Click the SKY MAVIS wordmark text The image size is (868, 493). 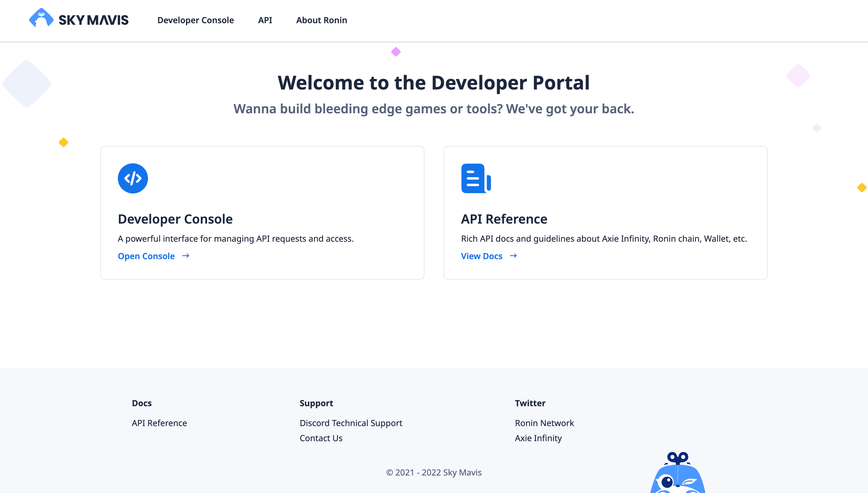(94, 20)
